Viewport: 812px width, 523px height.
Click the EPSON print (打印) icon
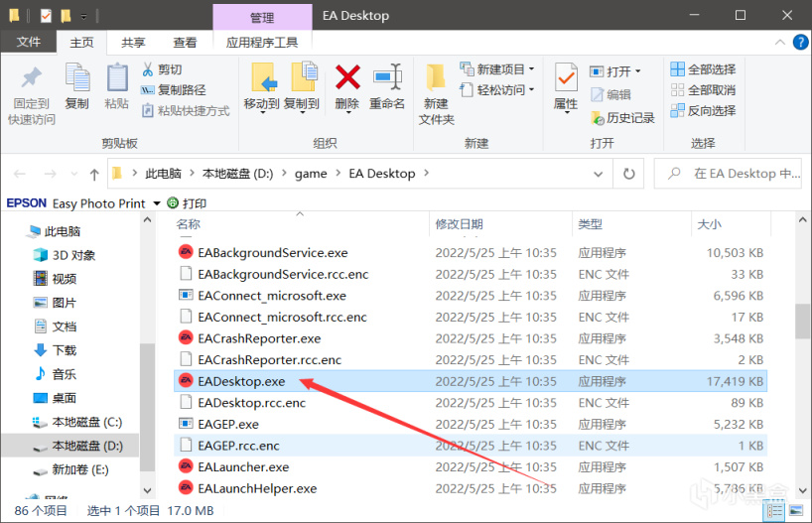(173, 203)
